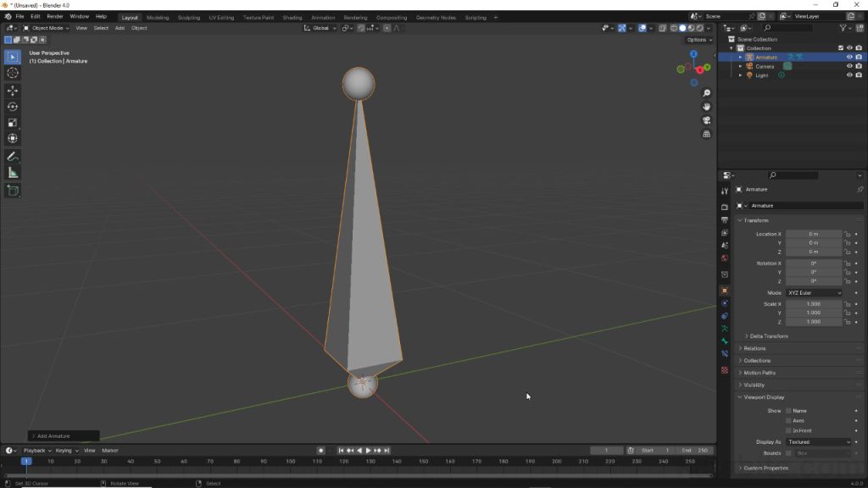The image size is (868, 488).
Task: Open the Options panel in the viewport header
Action: click(698, 40)
